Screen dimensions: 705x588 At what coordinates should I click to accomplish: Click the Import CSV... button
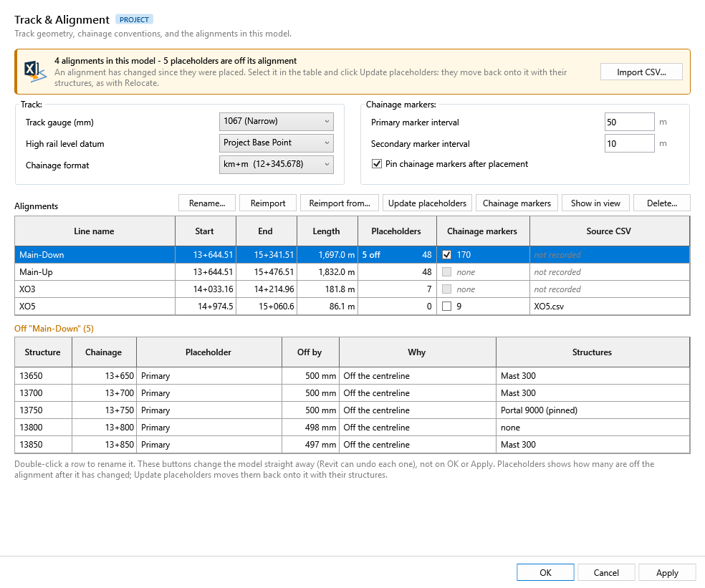[641, 72]
